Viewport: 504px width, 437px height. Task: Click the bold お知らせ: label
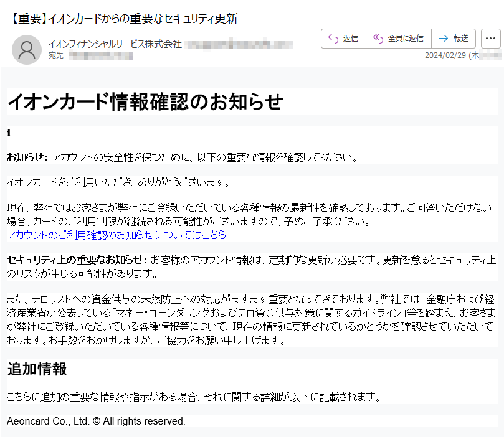pyautogui.click(x=27, y=157)
